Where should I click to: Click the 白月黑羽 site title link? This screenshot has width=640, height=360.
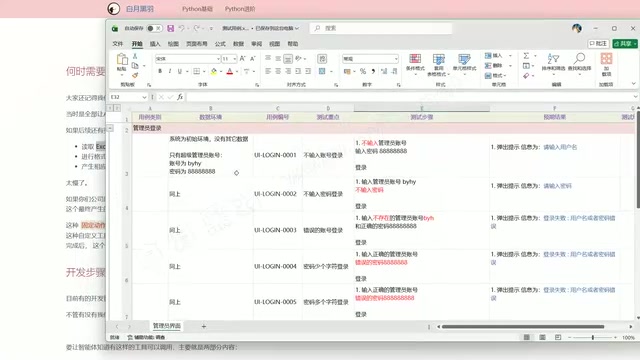[x=140, y=9]
